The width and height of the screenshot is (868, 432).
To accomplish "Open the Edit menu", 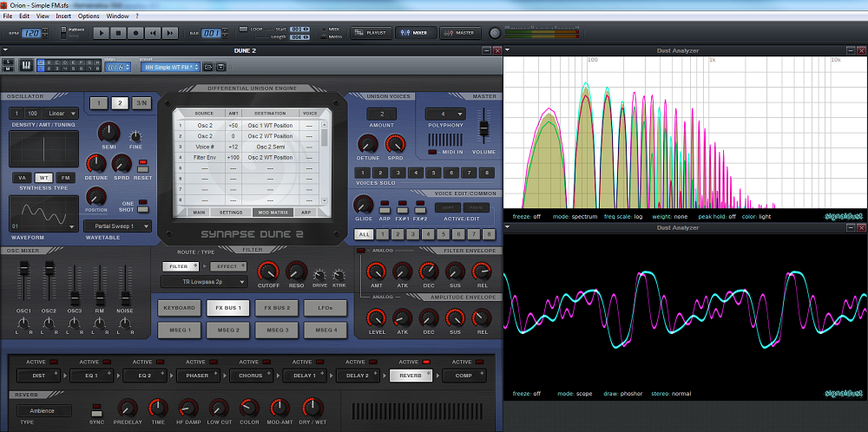I will [x=24, y=16].
